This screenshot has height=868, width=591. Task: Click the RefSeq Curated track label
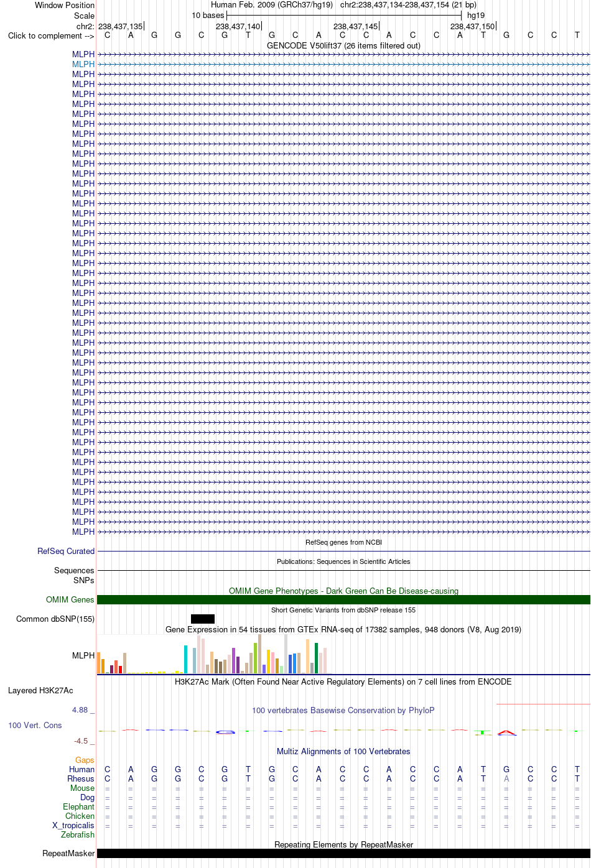(x=66, y=551)
